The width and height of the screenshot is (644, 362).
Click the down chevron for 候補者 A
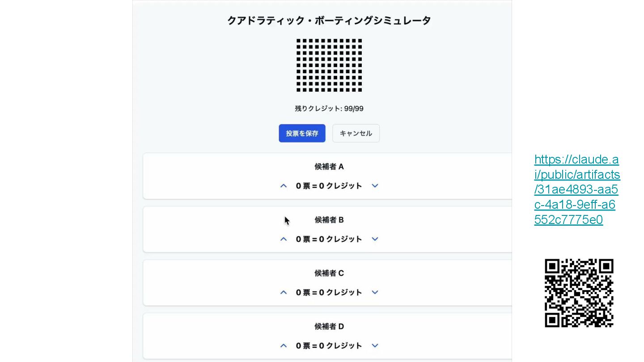pyautogui.click(x=375, y=186)
